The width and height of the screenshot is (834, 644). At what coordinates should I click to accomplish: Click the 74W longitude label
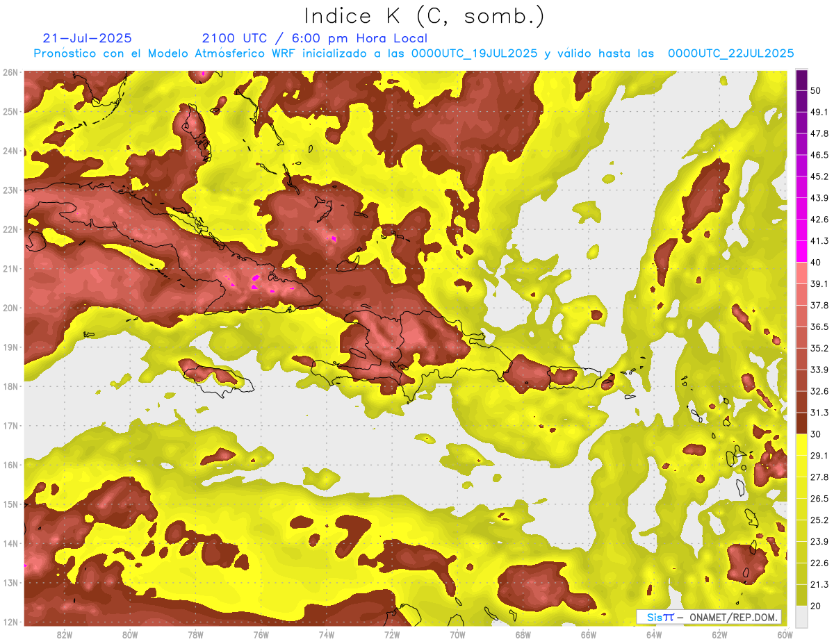pyautogui.click(x=327, y=635)
